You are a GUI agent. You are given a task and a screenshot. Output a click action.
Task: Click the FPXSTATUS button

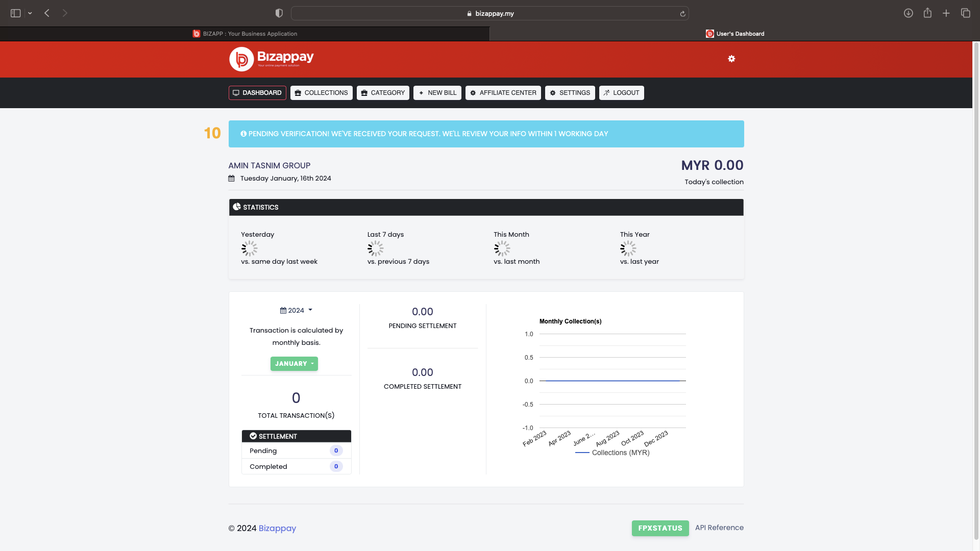pyautogui.click(x=660, y=528)
